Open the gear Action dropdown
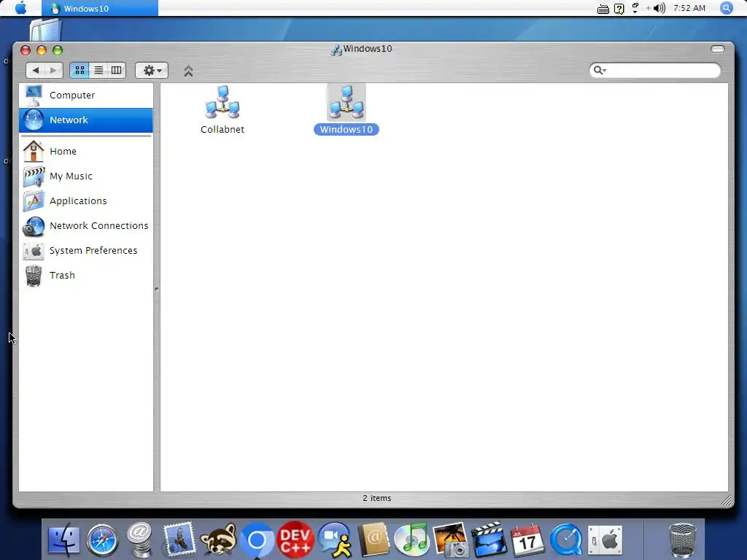Viewport: 747px width, 560px height. 152,71
